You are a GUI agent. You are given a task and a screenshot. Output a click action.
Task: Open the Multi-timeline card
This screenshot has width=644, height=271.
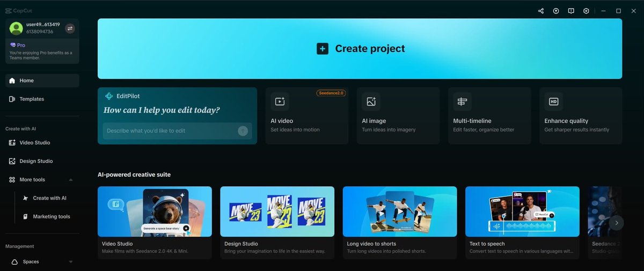(489, 116)
